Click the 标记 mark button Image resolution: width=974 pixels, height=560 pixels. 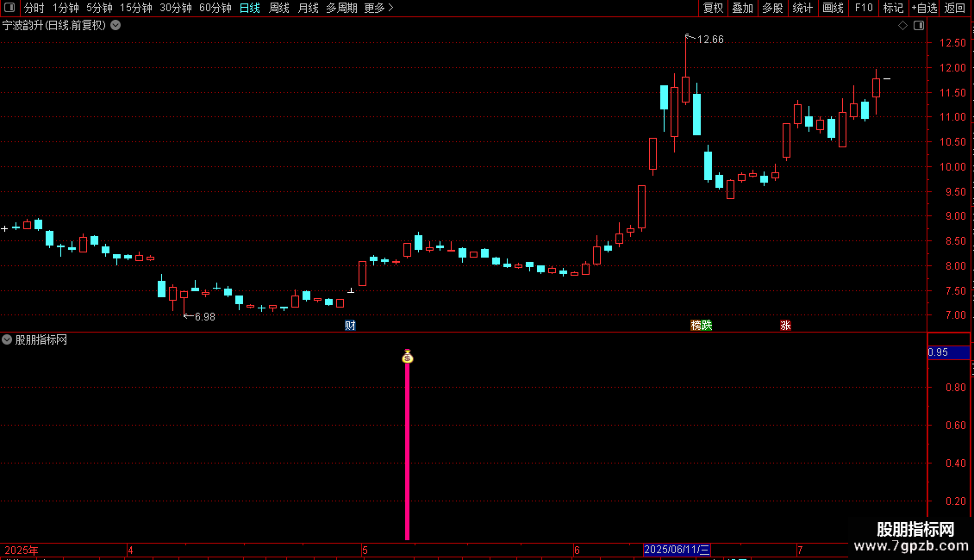[x=893, y=8]
